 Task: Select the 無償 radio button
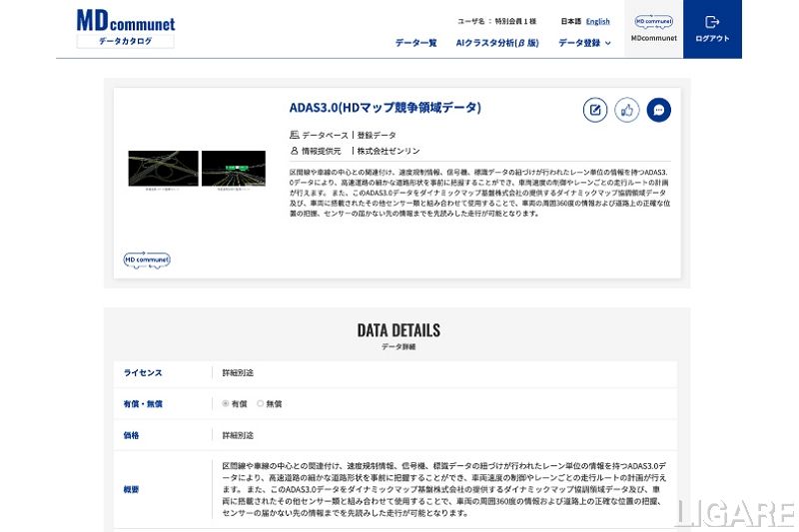[261, 404]
